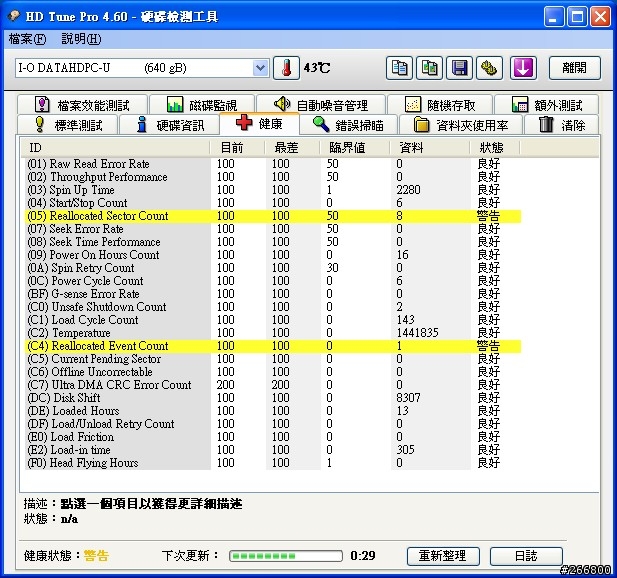
Task: Select the (E0) Load Friction row
Action: [x=273, y=436]
